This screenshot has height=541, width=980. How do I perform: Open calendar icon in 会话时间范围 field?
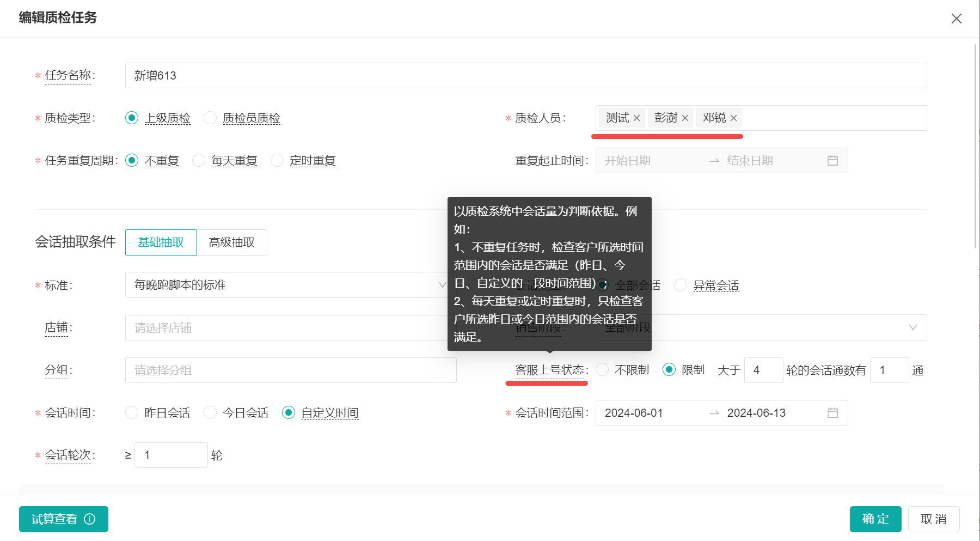point(832,413)
